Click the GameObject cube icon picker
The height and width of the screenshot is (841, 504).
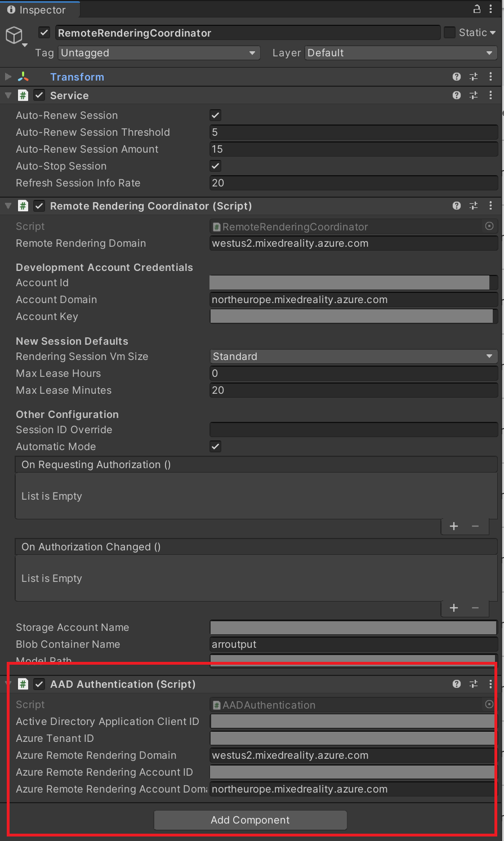coord(14,35)
